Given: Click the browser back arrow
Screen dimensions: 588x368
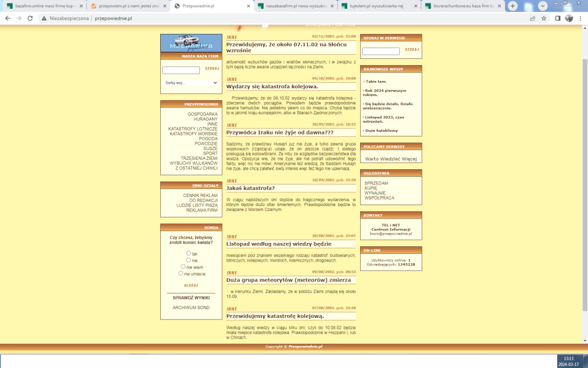Looking at the screenshot, I should point(7,18).
